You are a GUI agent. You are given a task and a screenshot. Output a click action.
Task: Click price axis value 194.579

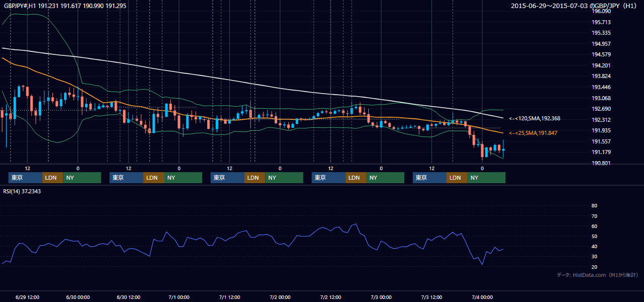(x=601, y=54)
